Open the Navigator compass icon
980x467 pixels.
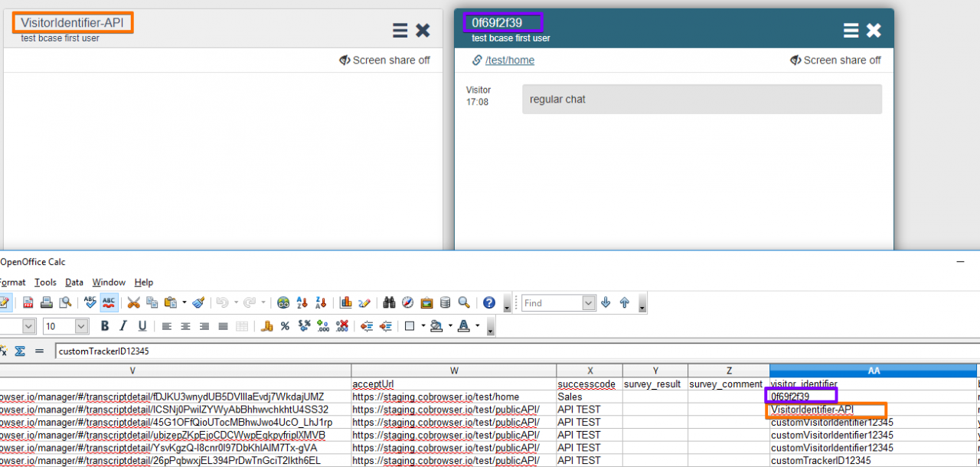tap(407, 303)
